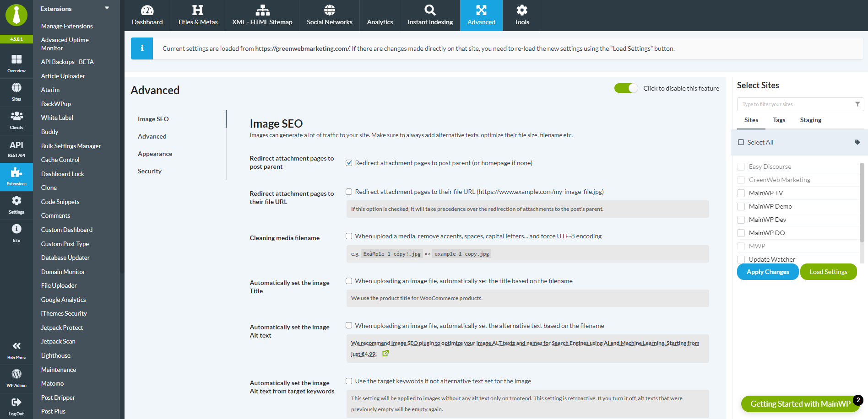Open the Sites globe icon
This screenshot has height=419, width=868.
pyautogui.click(x=16, y=87)
